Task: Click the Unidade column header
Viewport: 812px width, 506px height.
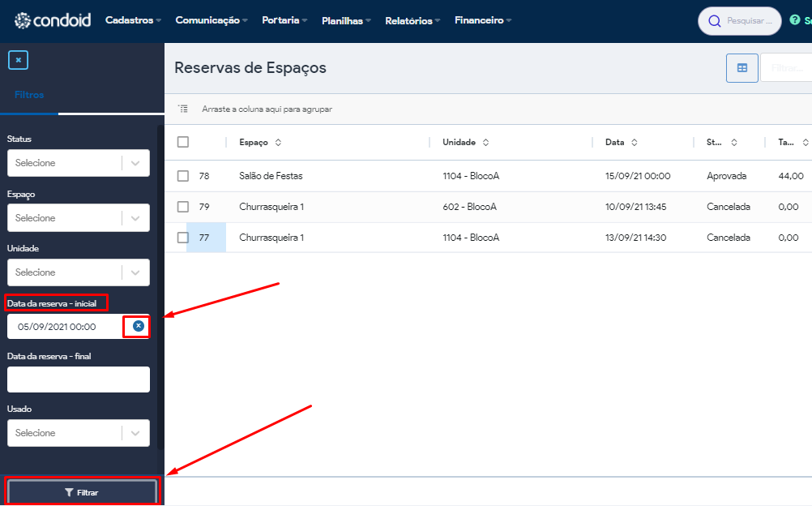Action: coord(459,142)
